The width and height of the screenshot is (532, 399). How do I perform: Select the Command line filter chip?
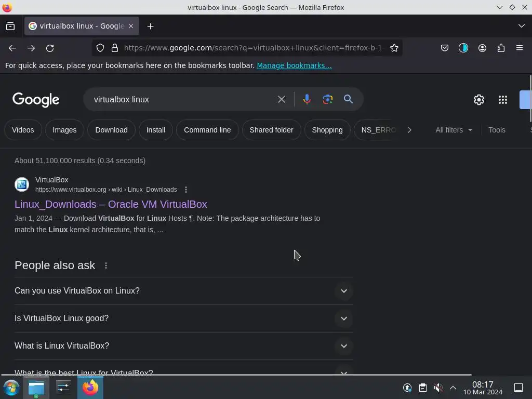tap(207, 130)
